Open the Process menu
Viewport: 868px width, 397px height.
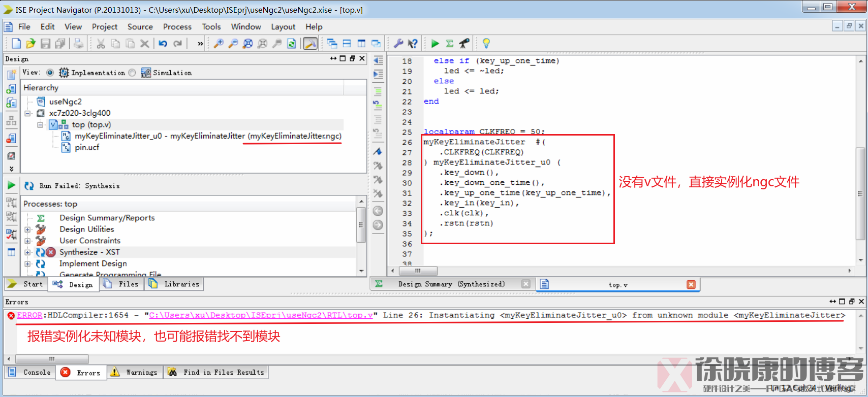click(x=177, y=27)
